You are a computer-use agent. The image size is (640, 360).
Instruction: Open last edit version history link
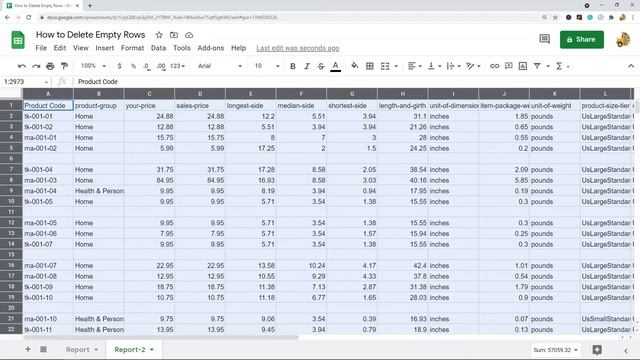(x=298, y=48)
